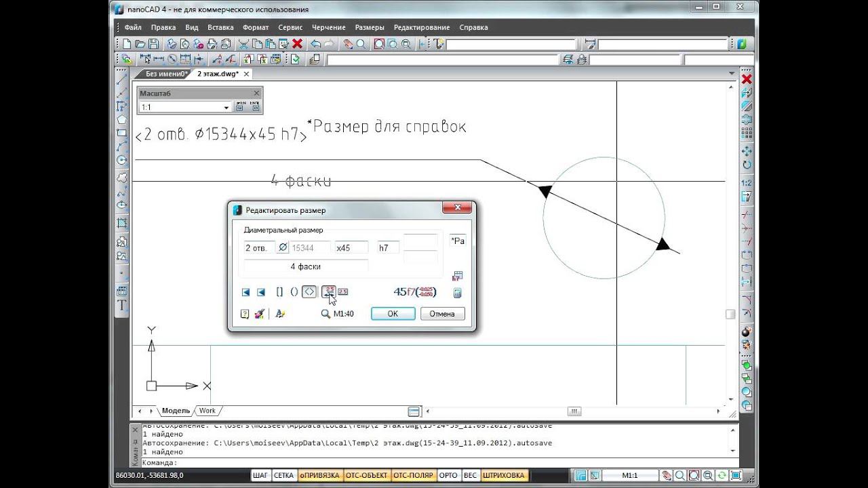Screen dimensions: 868x488
Task: Click the '4 фаски' text field in dialog
Action: coord(306,266)
